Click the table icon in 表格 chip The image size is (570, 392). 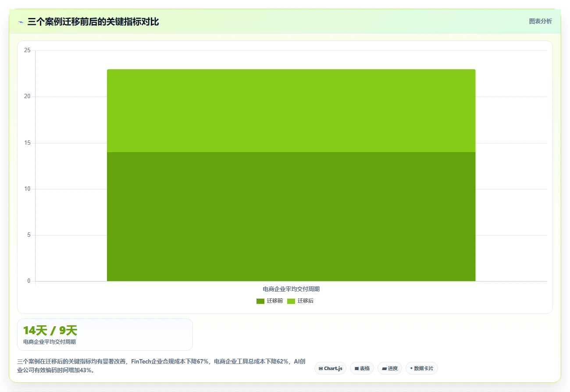point(357,368)
